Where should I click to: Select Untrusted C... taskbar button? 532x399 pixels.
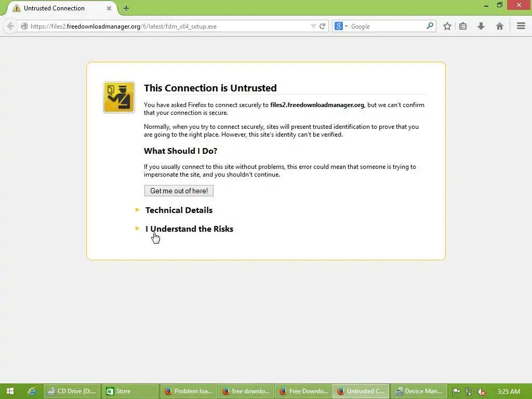point(361,391)
